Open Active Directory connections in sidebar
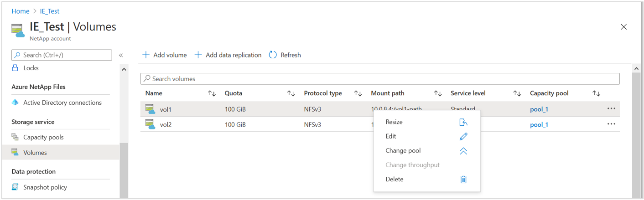 tap(62, 103)
